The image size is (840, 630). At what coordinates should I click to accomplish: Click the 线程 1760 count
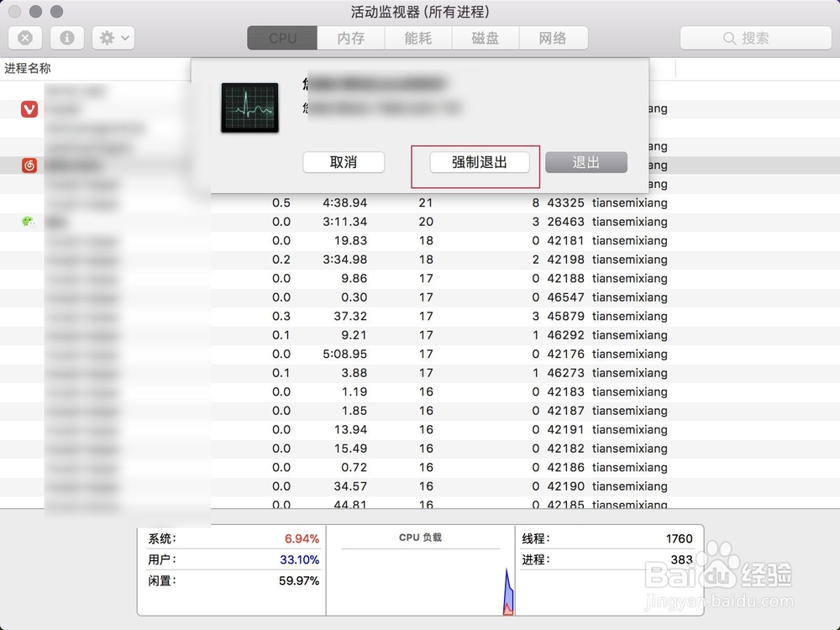607,538
